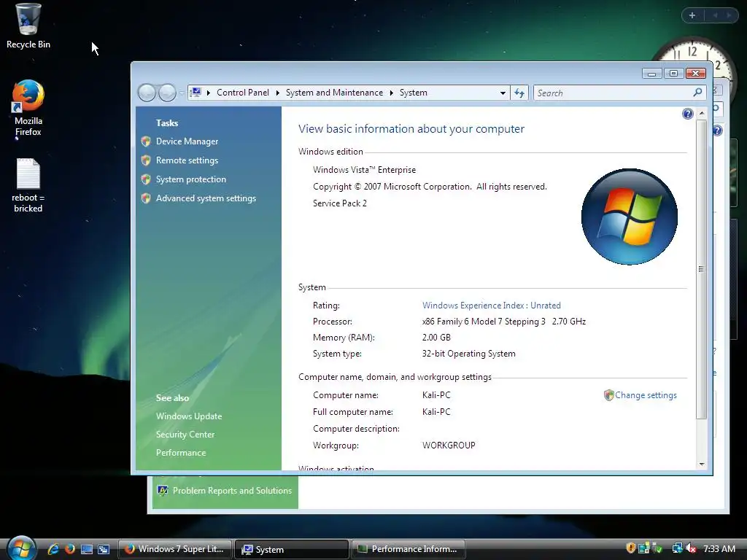Viewport: 747px width, 560px height.
Task: Expand the arrow after Control Panel breadcrumb
Action: click(277, 93)
